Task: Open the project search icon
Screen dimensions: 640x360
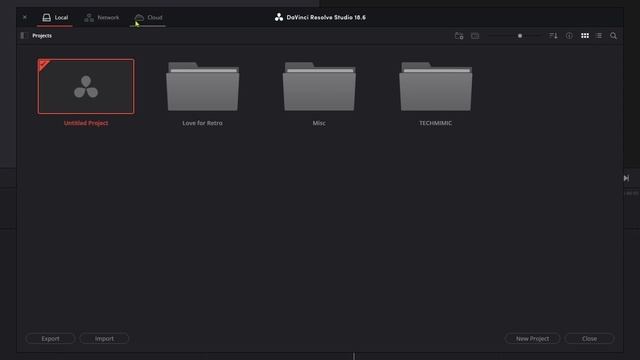Action: coord(613,36)
